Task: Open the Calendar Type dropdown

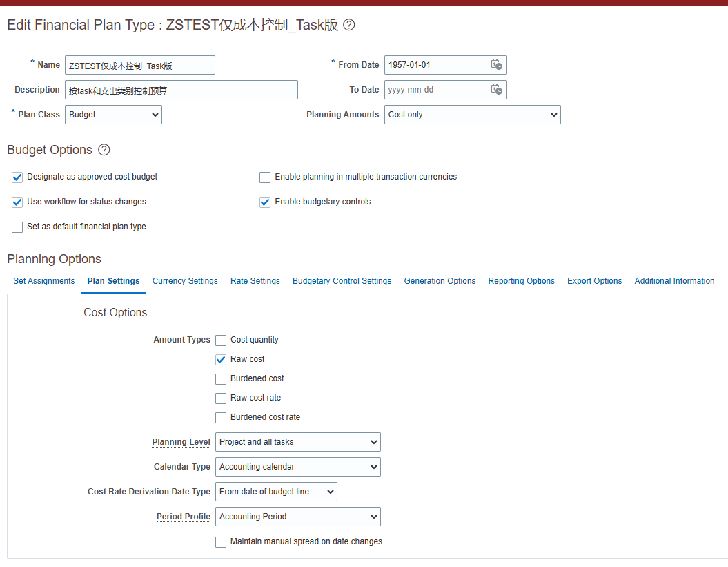Action: point(297,466)
